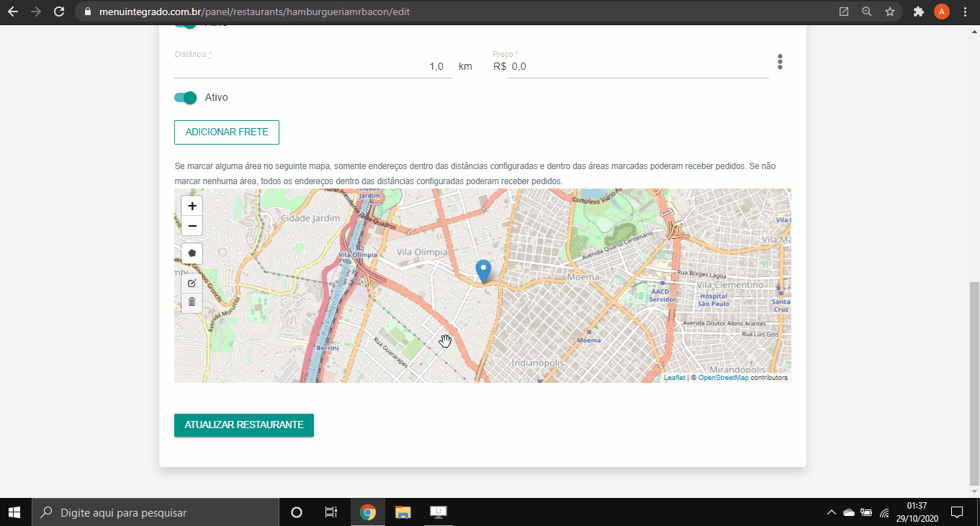980x526 pixels.
Task: Click the Preço input field
Action: point(637,66)
